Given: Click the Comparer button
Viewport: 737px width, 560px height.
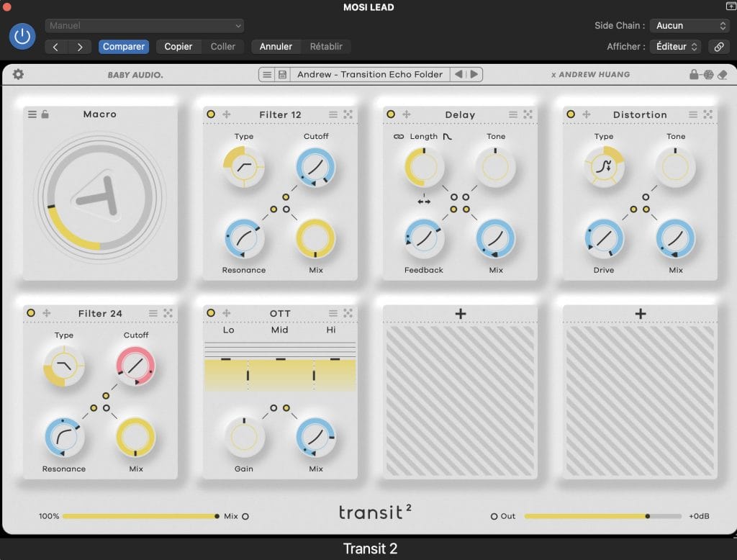Looking at the screenshot, I should point(124,47).
